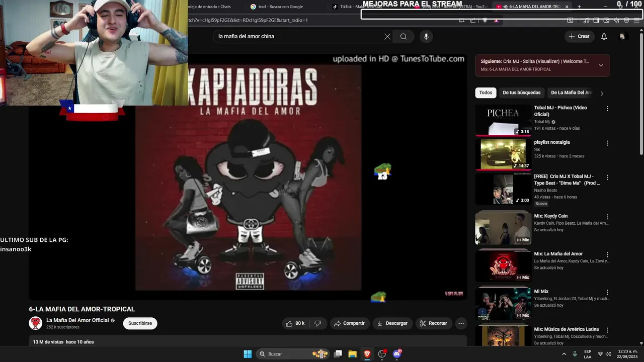Open La Mafia Del Amor Official channel

pyautogui.click(x=77, y=320)
